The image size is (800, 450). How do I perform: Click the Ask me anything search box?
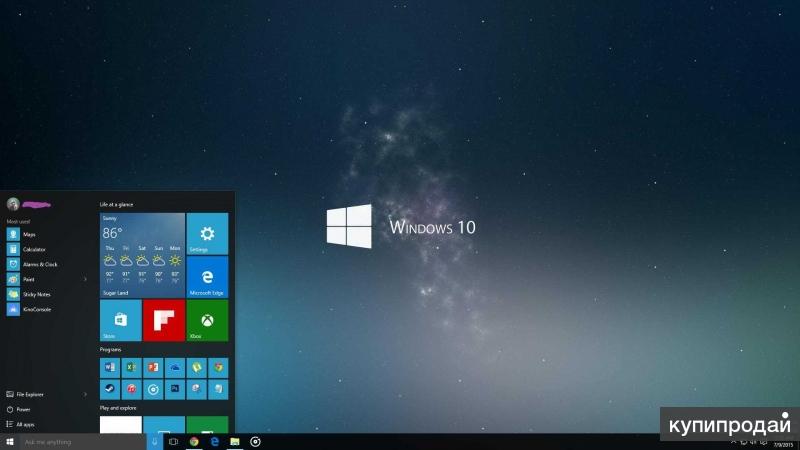tap(83, 442)
